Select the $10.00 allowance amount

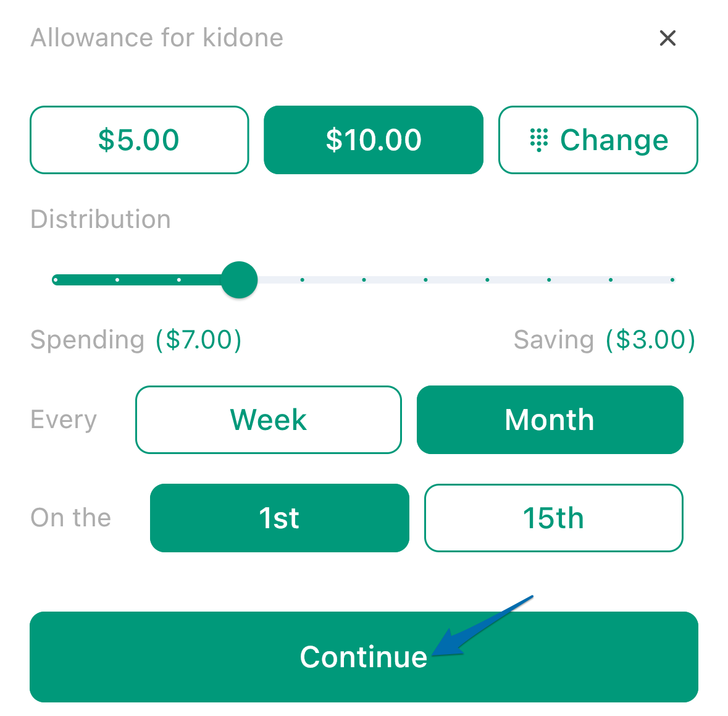[x=374, y=140]
